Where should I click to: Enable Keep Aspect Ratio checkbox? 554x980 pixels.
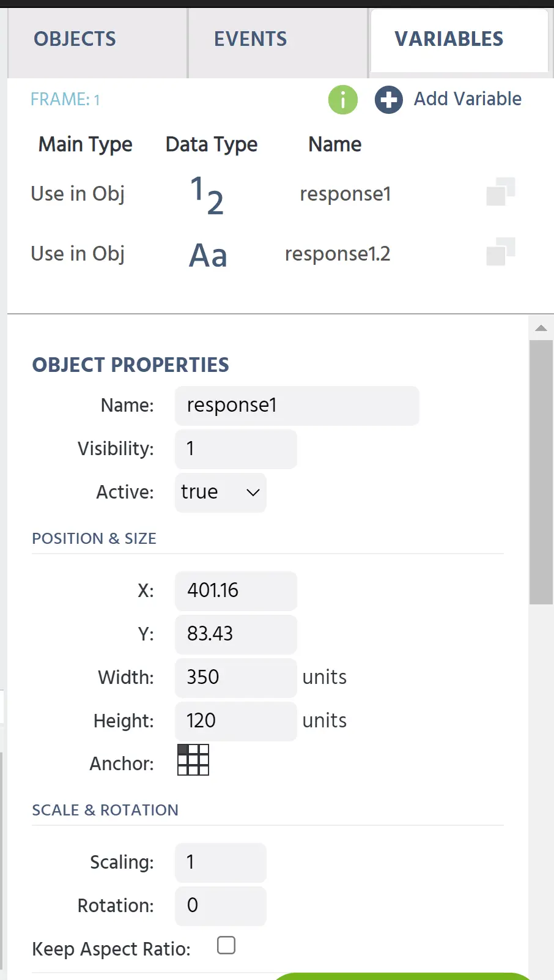click(x=226, y=945)
